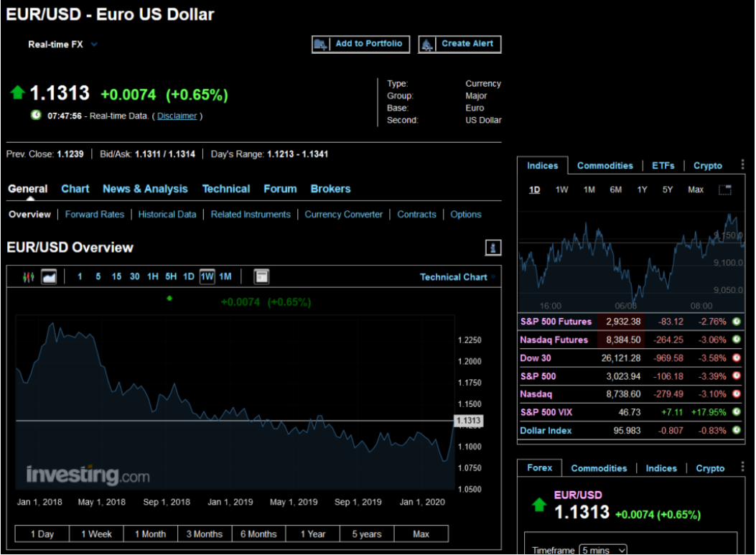
Task: Select the 1M chart interval
Action: coord(225,276)
